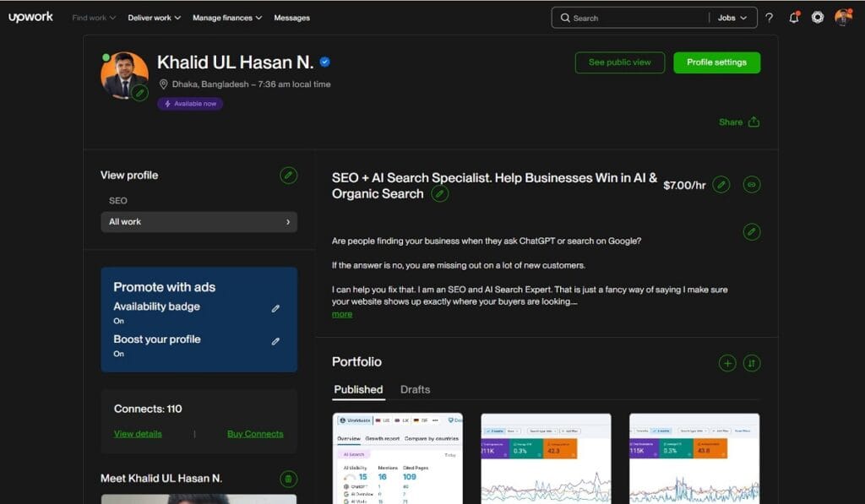Edit the hourly rate pencil icon
The image size is (865, 504).
point(721,184)
